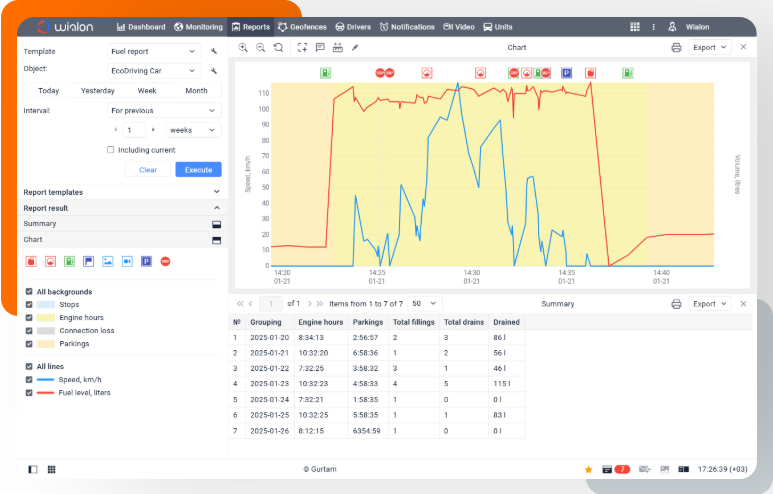
Task: Click the Engine hours yellow color swatch
Action: 45,318
